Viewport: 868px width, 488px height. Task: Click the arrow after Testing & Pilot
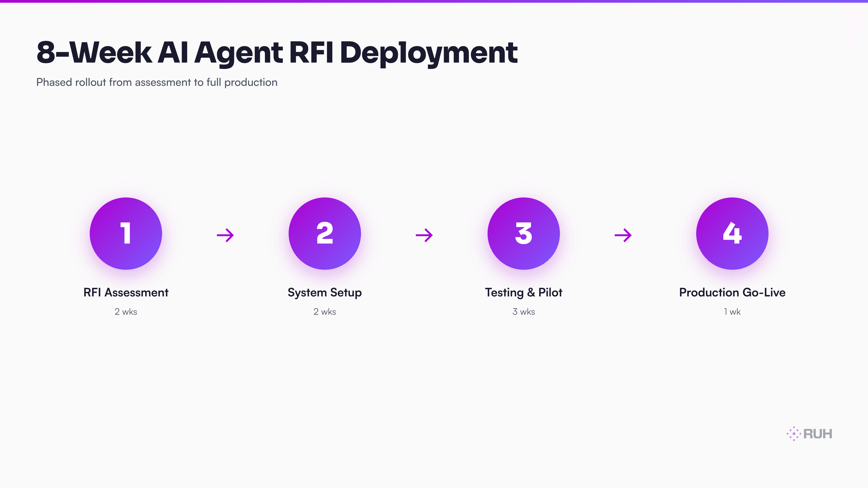point(623,235)
